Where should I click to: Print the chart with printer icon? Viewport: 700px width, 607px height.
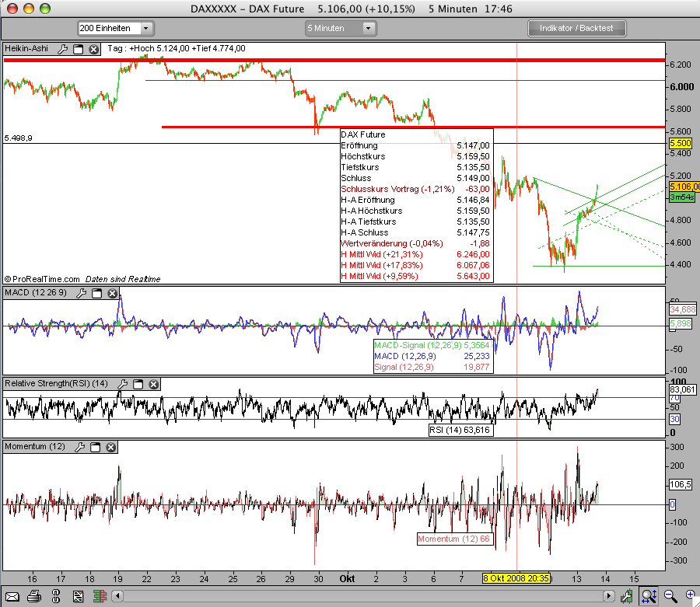pyautogui.click(x=34, y=597)
